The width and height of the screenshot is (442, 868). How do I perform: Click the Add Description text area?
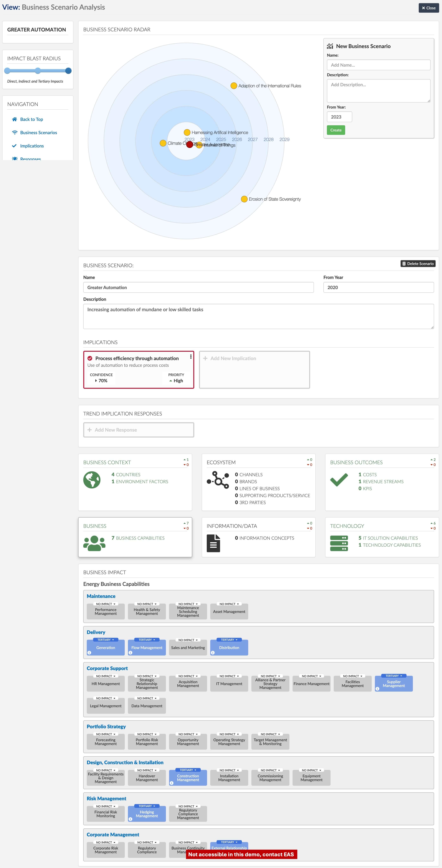379,91
